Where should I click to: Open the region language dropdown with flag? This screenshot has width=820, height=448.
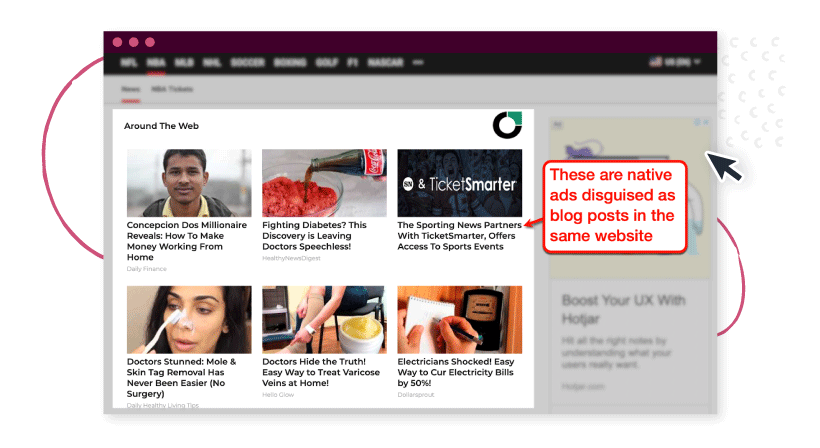[x=675, y=62]
